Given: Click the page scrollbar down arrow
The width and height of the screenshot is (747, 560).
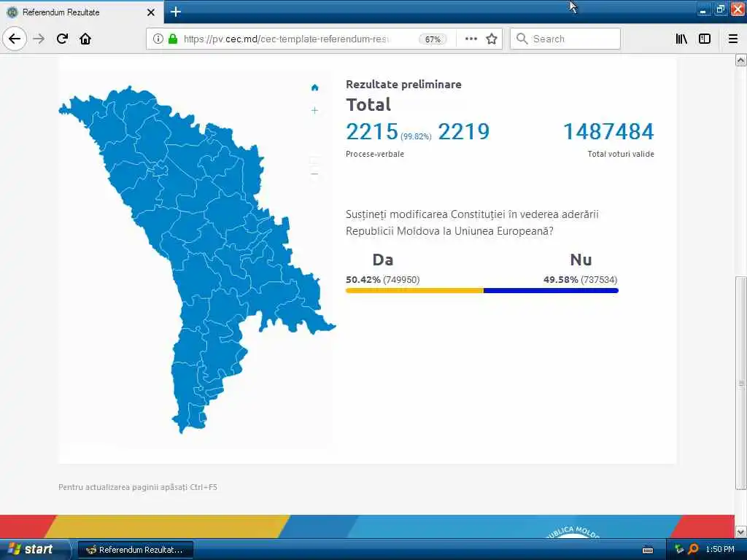Looking at the screenshot, I should 741,532.
